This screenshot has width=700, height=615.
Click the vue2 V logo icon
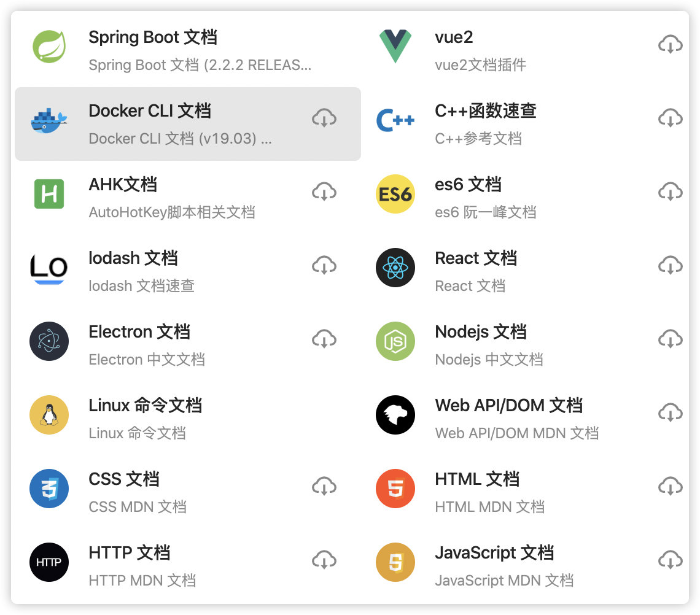coord(395,47)
